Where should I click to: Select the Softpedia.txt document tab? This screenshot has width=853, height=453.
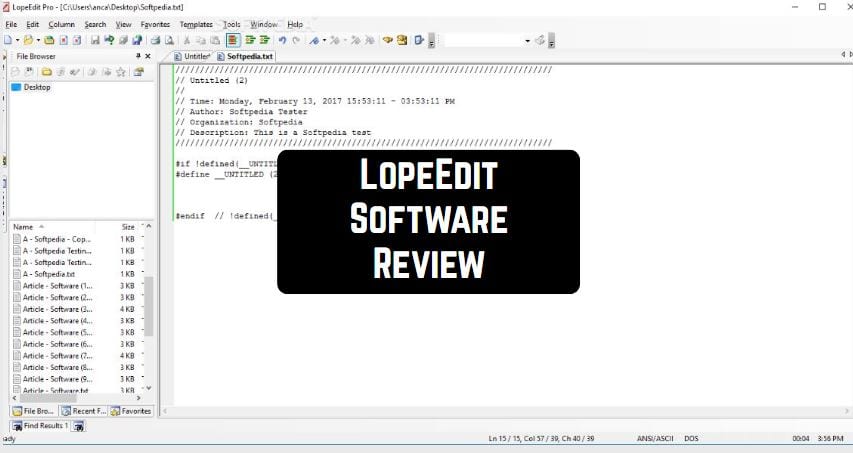pos(245,56)
